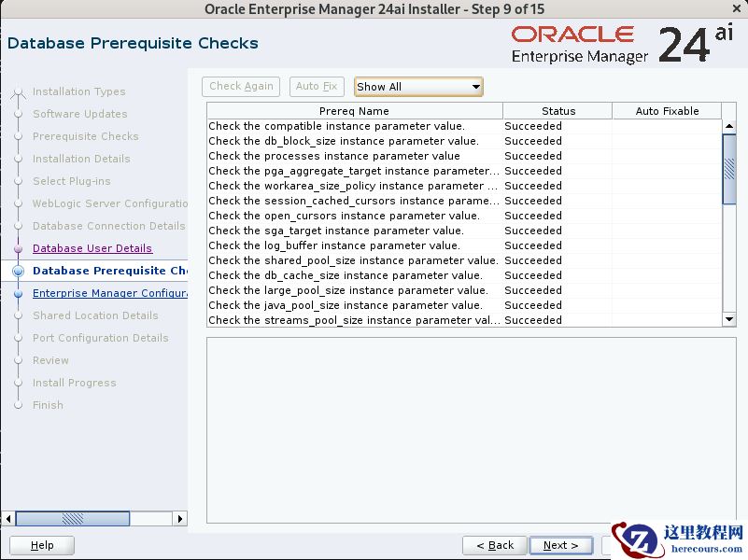
Task: Select the db_cache_size parameter check row
Action: click(464, 275)
